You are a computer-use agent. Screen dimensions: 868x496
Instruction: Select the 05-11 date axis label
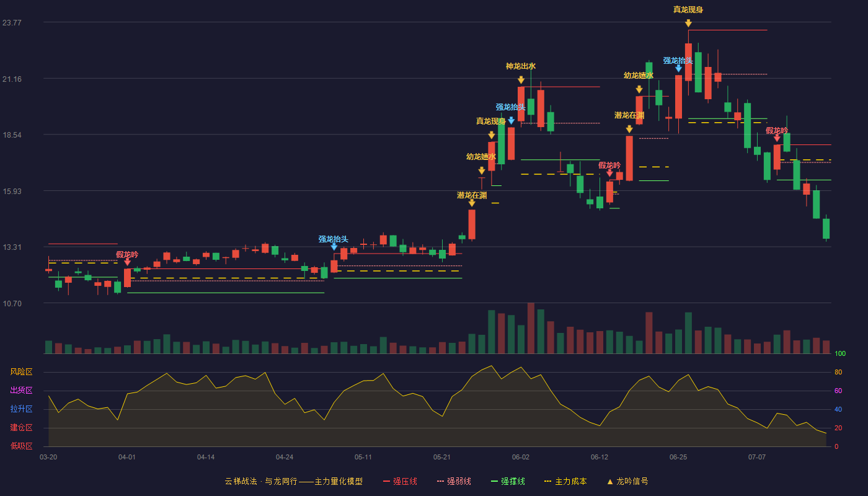pos(363,457)
